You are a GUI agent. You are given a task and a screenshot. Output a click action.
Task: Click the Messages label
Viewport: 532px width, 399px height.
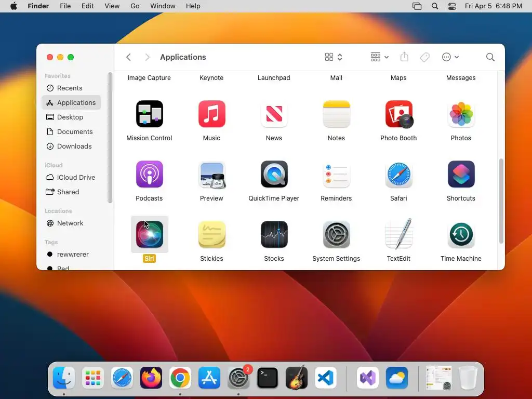[461, 78]
